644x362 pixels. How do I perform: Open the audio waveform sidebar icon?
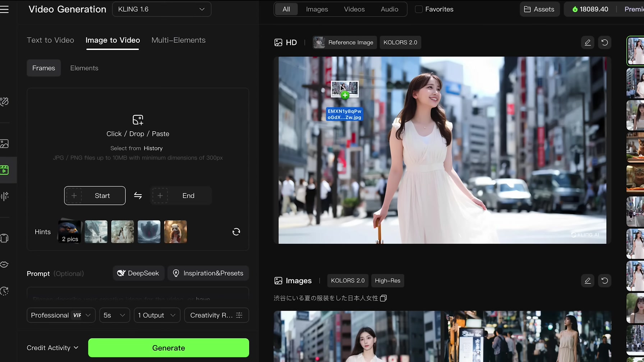4,196
